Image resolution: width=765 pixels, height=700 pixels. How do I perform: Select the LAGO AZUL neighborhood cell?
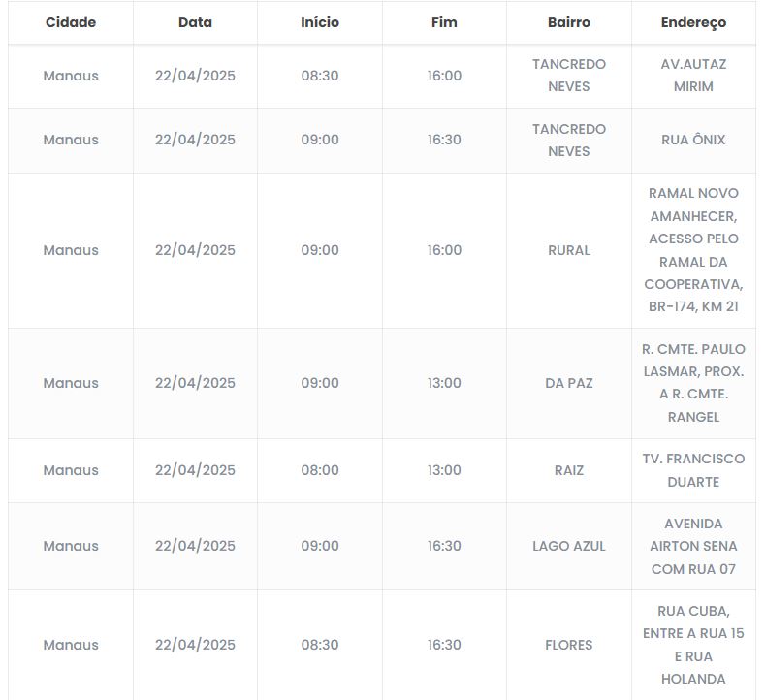tap(569, 546)
